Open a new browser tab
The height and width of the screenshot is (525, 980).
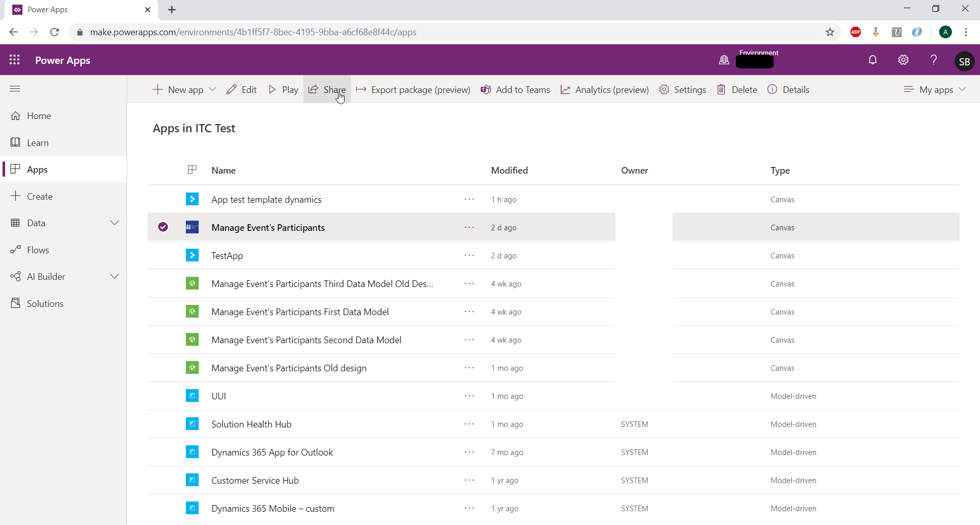click(x=172, y=10)
